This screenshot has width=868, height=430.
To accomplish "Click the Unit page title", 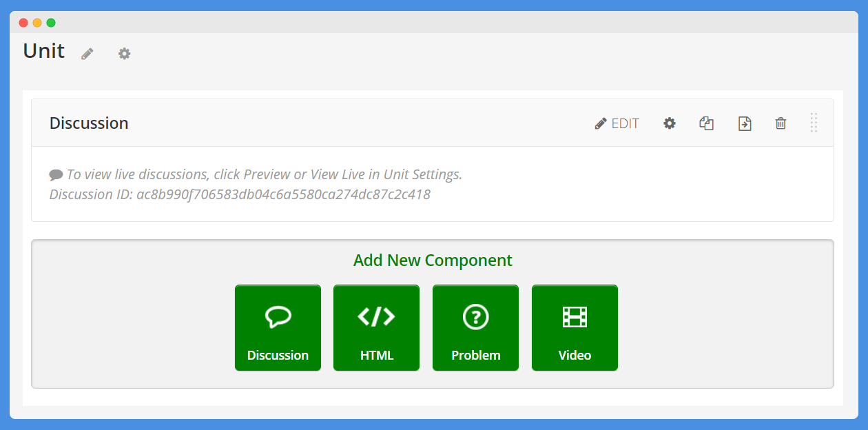I will pyautogui.click(x=44, y=51).
